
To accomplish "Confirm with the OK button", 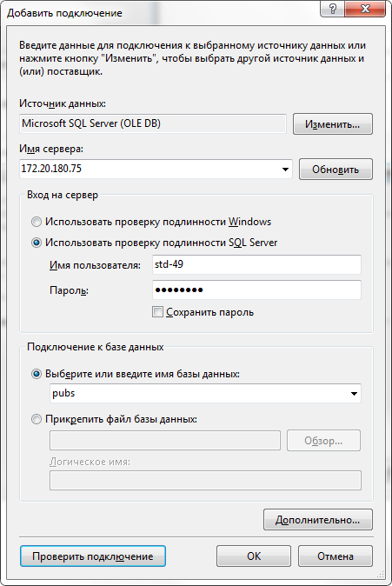I will [254, 556].
